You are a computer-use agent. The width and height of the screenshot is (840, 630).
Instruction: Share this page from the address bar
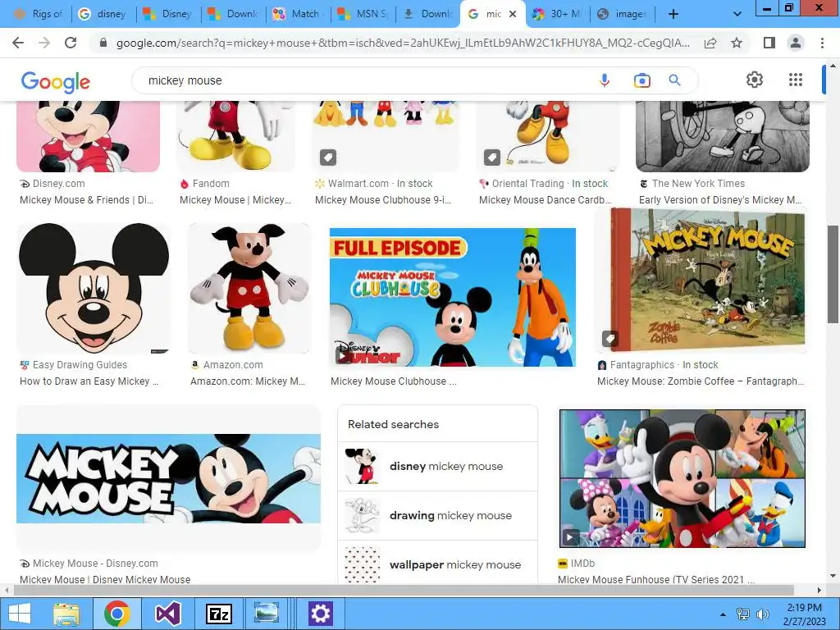710,43
